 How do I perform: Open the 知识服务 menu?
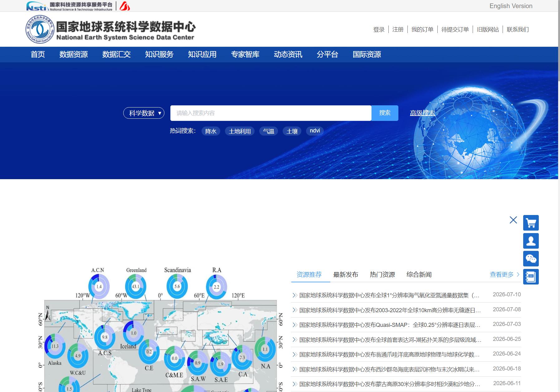(x=159, y=55)
